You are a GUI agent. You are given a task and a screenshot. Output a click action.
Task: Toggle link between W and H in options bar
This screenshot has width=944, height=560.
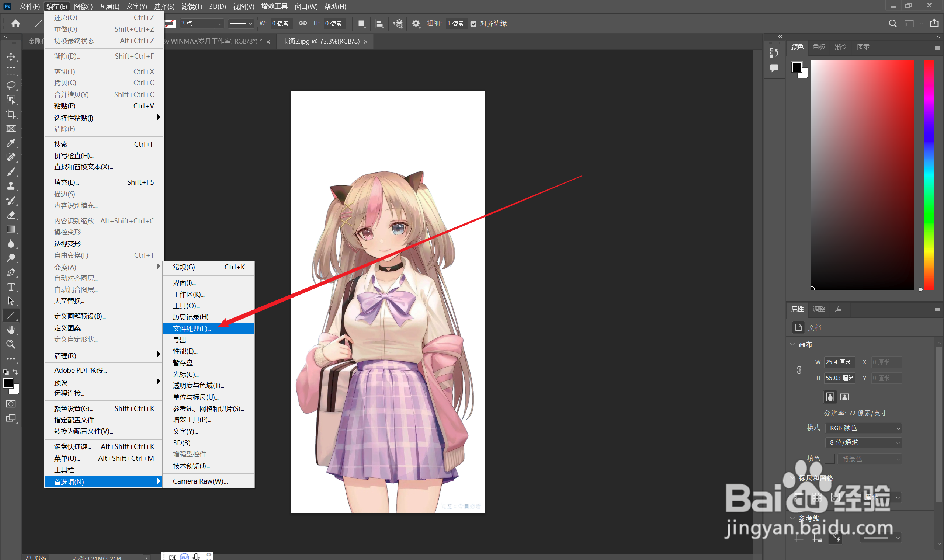click(x=303, y=23)
